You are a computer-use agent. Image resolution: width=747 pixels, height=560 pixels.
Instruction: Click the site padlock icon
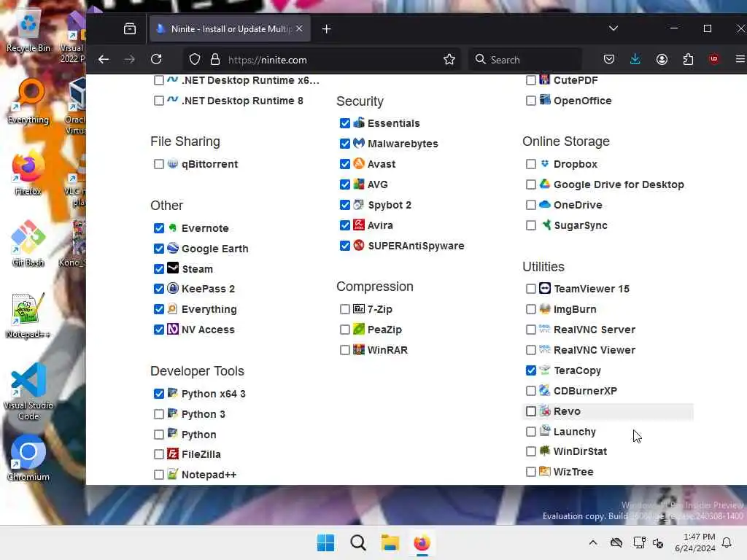[x=215, y=60]
